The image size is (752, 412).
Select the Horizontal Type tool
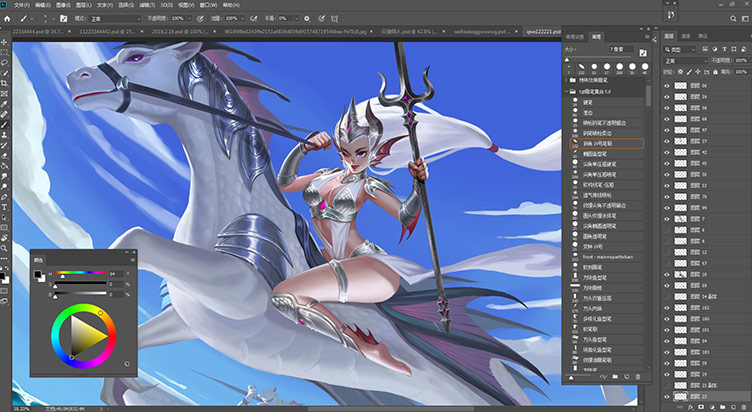tap(4, 208)
